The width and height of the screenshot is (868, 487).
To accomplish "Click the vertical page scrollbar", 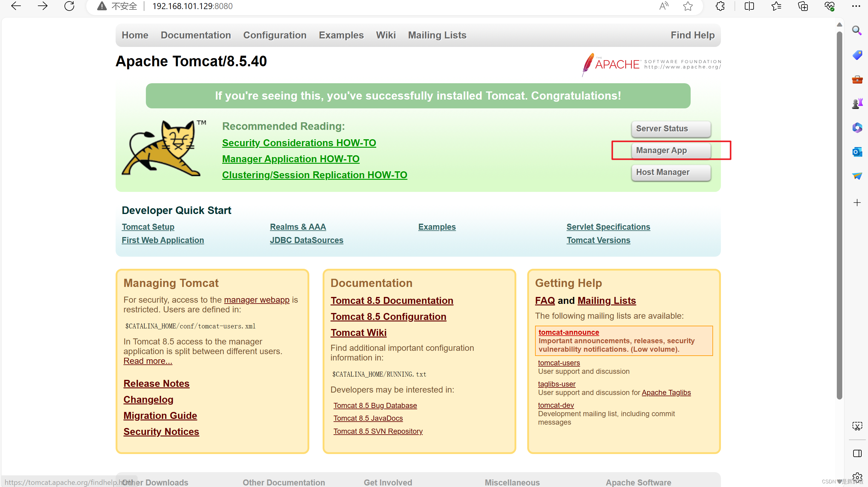I will 839,216.
